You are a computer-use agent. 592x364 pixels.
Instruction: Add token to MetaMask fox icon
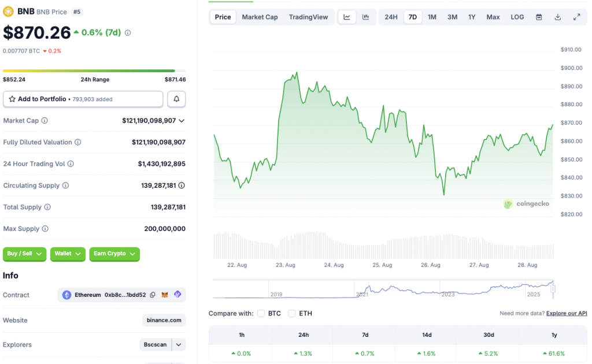click(165, 295)
